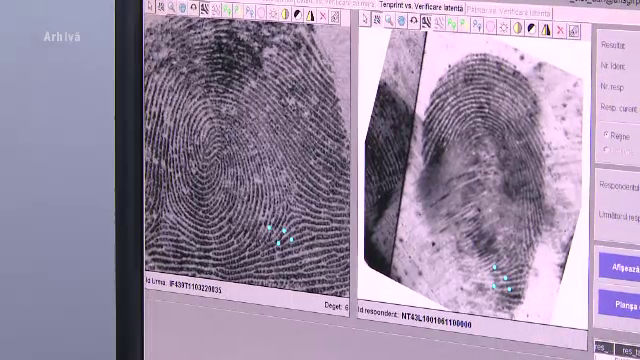Invert image with black-white circle icon, right toolbar
640x360 pixels.
tap(531, 29)
